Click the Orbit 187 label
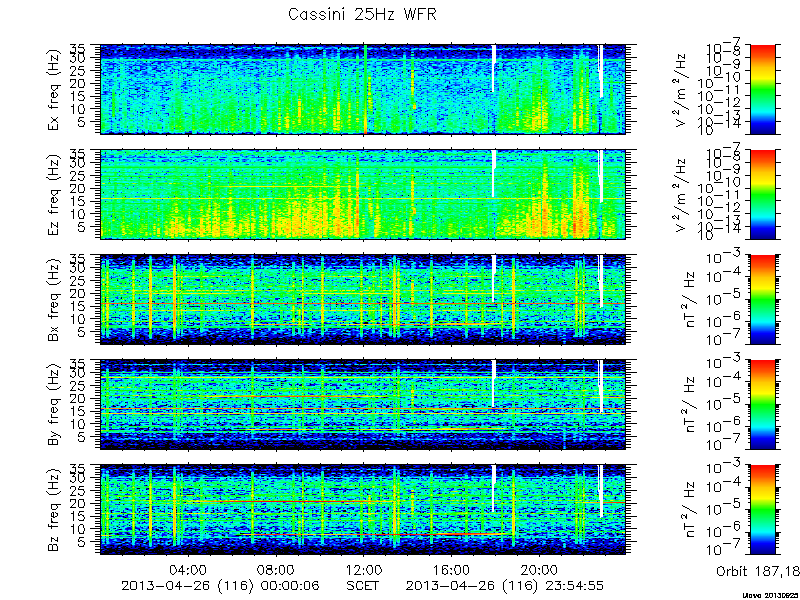Image resolution: width=800 pixels, height=600 pixels. coord(758,570)
